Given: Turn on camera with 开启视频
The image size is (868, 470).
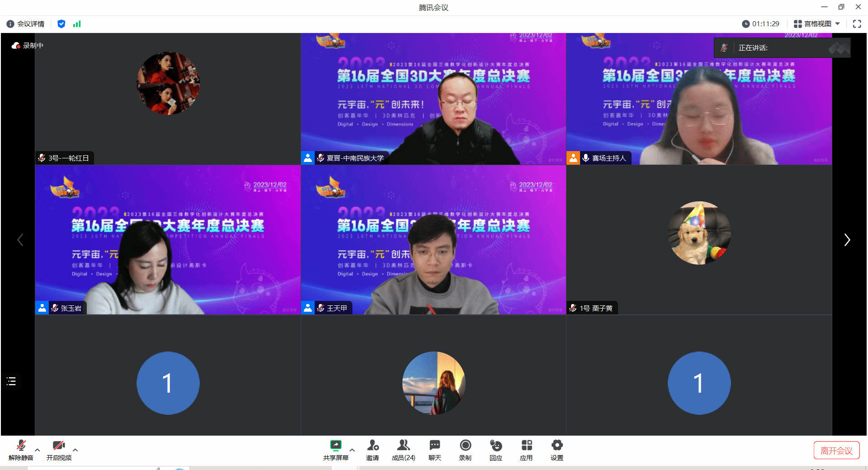Looking at the screenshot, I should (59, 450).
